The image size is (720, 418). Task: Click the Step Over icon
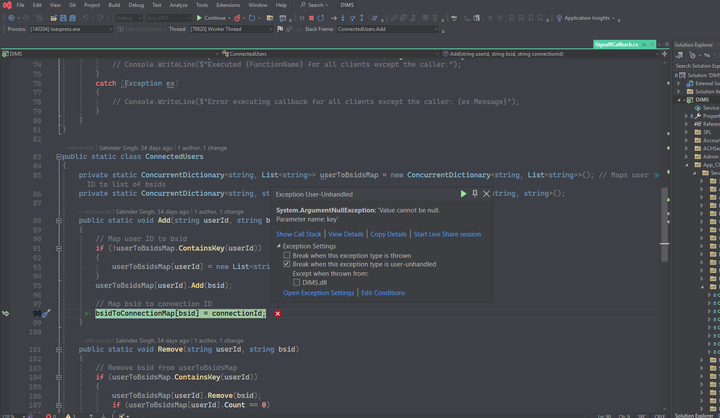(x=352, y=18)
